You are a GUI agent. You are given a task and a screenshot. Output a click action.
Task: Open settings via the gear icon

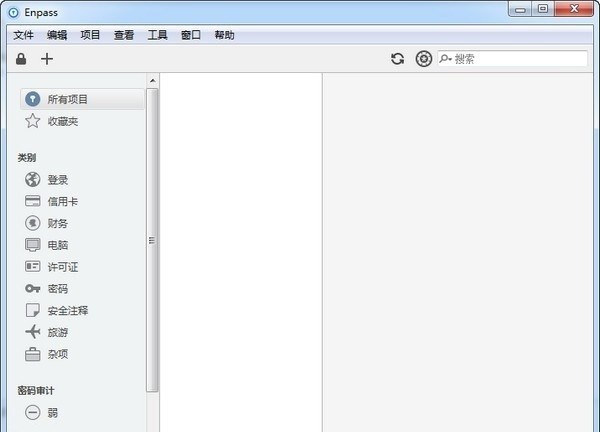click(424, 59)
